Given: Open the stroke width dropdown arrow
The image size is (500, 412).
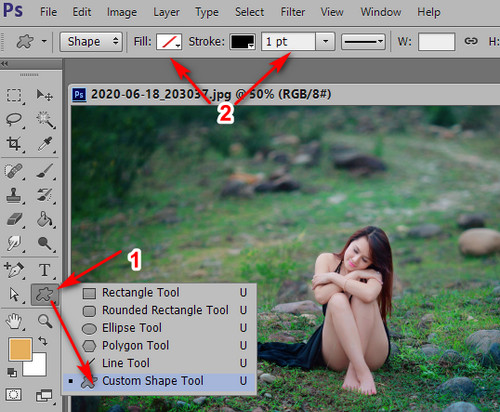Looking at the screenshot, I should coord(325,42).
